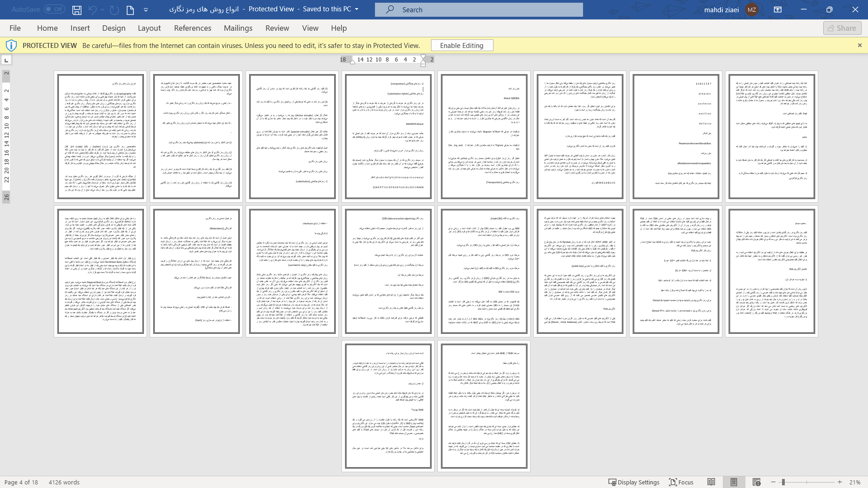The width and height of the screenshot is (868, 488).
Task: Select the first page thumbnail
Action: pyautogui.click(x=100, y=137)
